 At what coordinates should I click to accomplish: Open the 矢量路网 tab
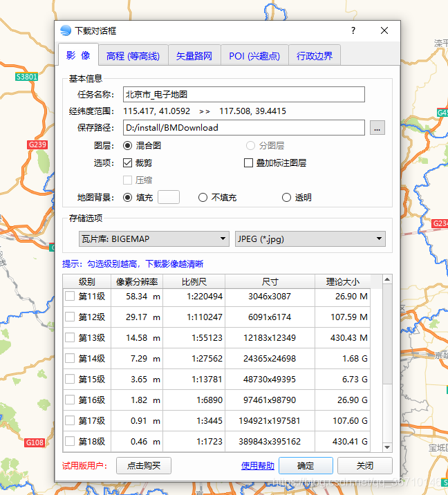pos(194,56)
